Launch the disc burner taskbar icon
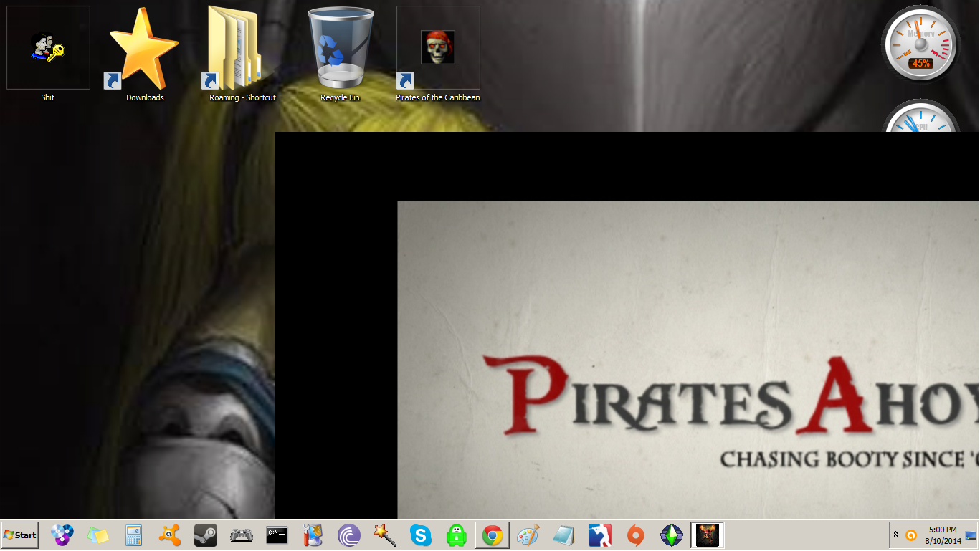 [x=62, y=535]
